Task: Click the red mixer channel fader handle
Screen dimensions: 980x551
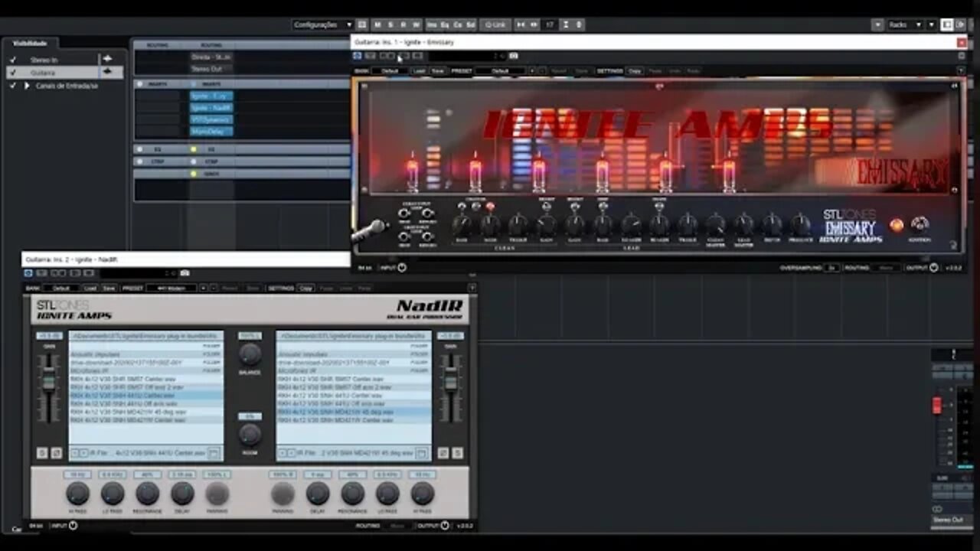Action: coord(936,406)
